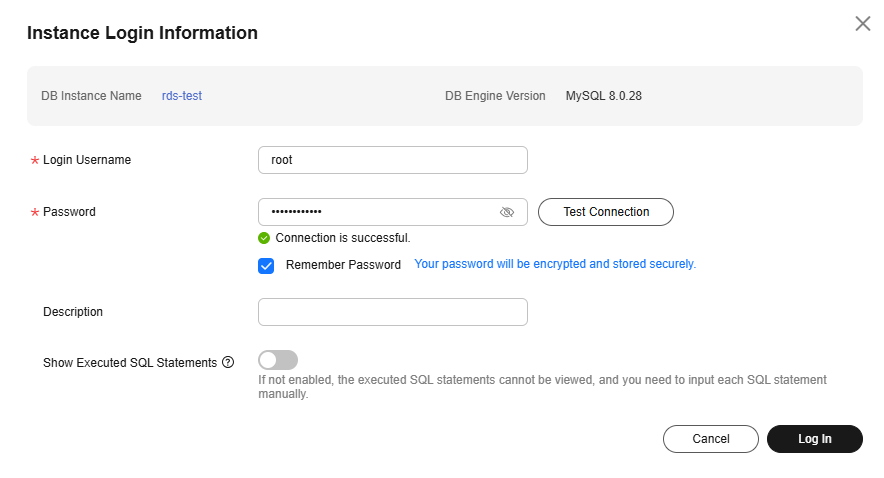Screen dimensions: 884x478
Task: Click the Connection is successful message
Action: pyautogui.click(x=343, y=238)
